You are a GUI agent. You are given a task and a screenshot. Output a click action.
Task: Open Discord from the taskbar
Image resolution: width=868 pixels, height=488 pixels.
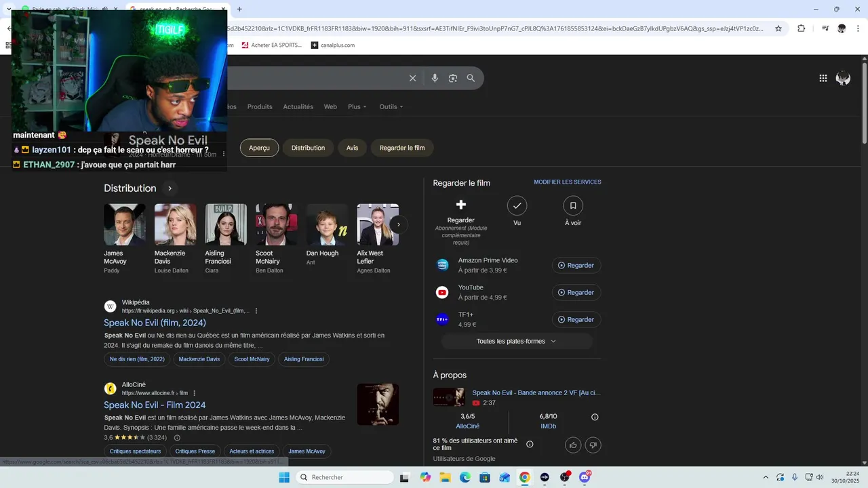click(x=585, y=477)
